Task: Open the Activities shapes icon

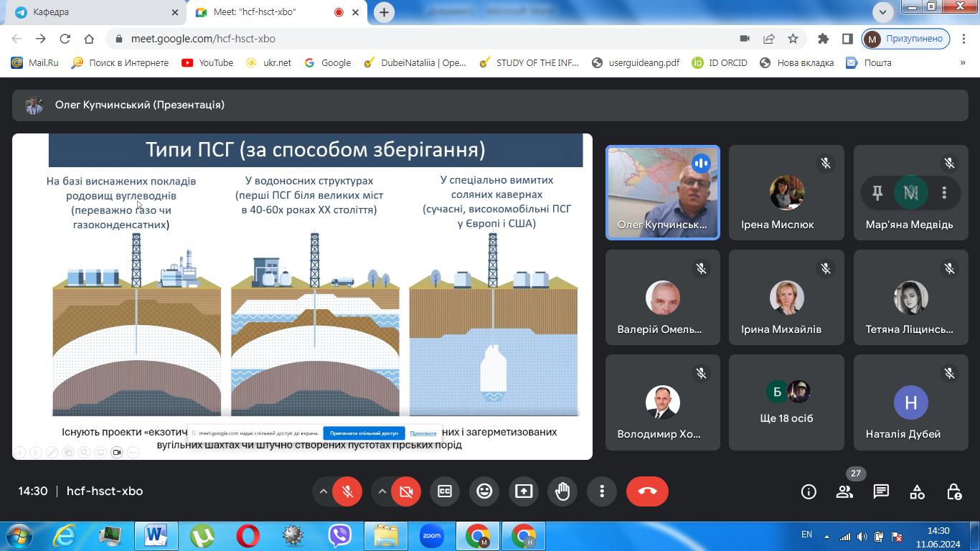Action: [916, 491]
